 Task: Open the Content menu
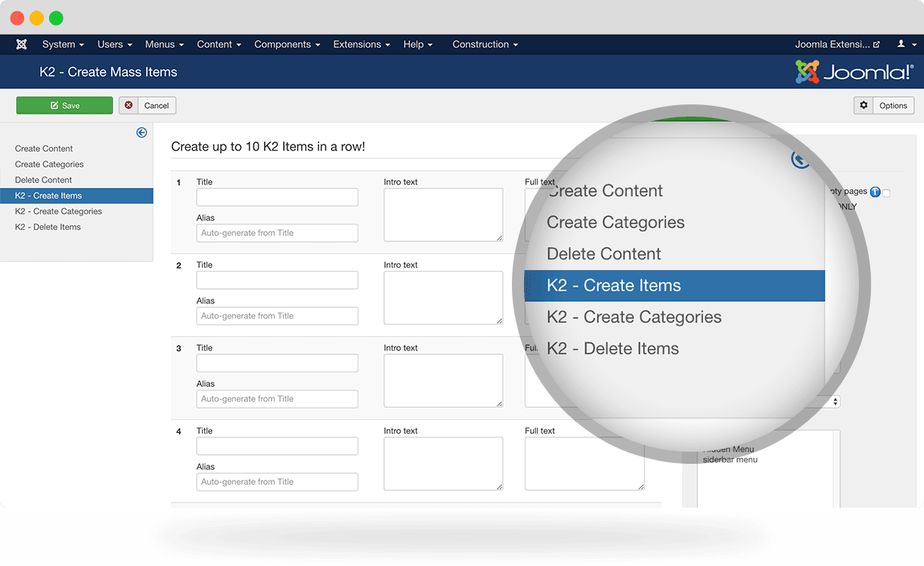point(219,45)
